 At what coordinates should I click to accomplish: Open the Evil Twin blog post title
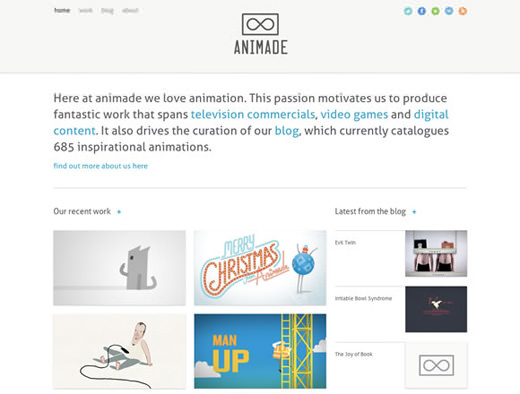pos(345,242)
